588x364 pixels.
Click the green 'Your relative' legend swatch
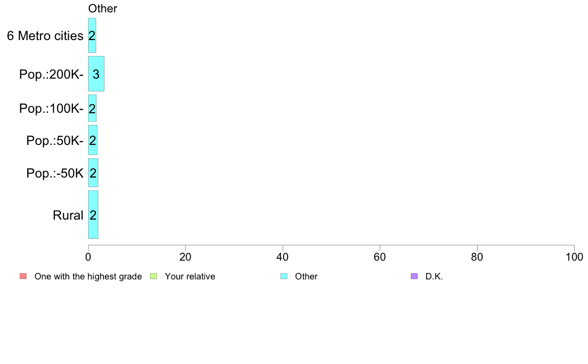(x=153, y=276)
